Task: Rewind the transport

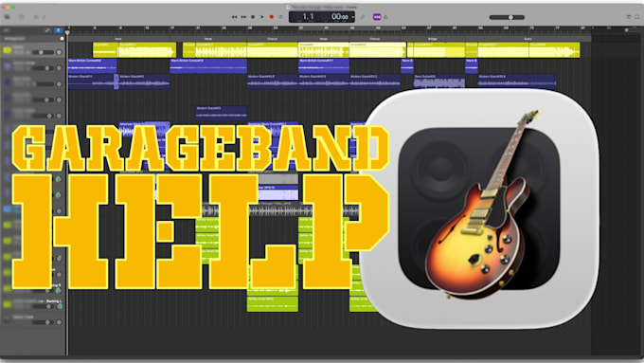Action: tap(234, 17)
